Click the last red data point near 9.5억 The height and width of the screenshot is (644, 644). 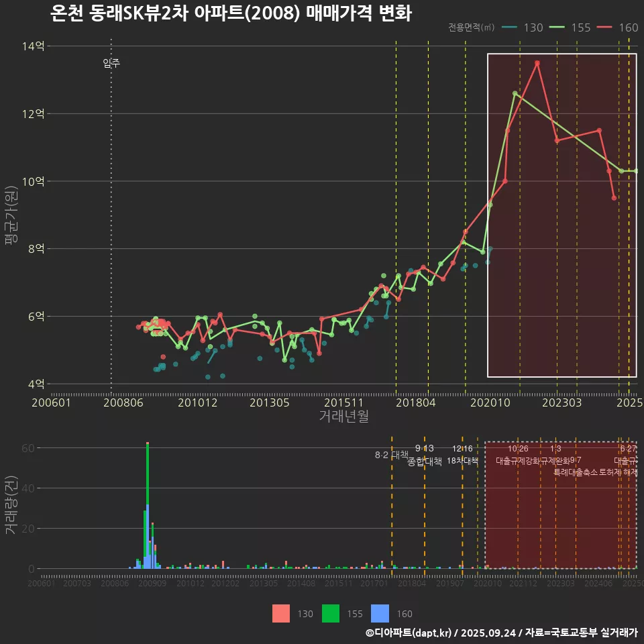[614, 198]
